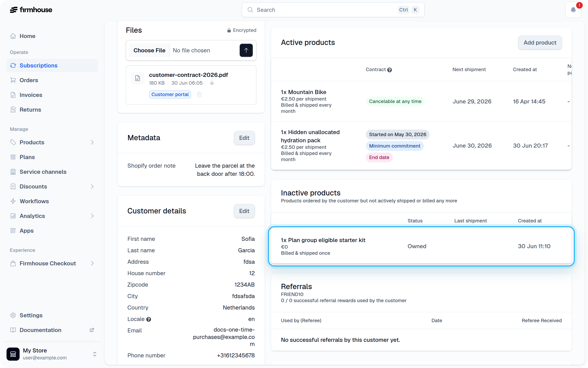This screenshot has width=588, height=368.
Task: Click the Search input field
Action: tap(333, 10)
